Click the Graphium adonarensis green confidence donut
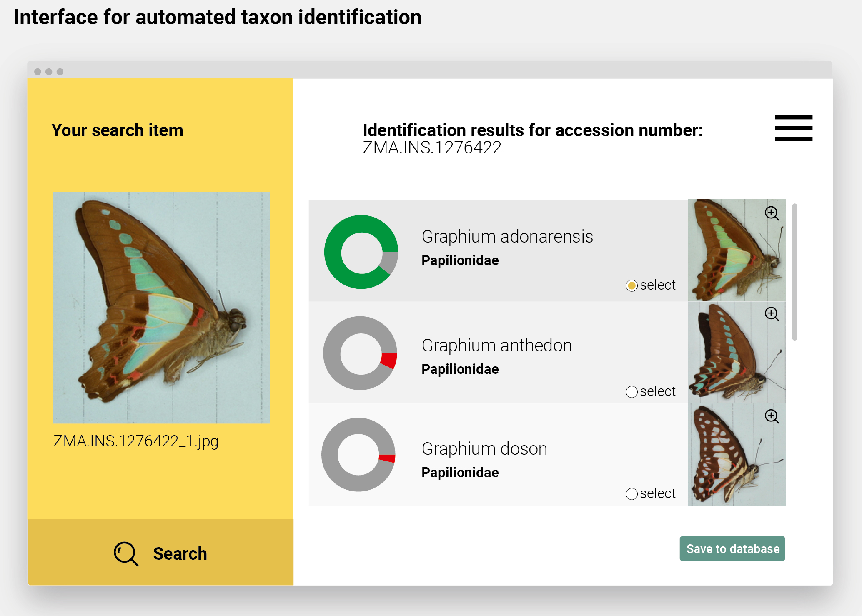This screenshot has width=862, height=616. click(x=361, y=252)
